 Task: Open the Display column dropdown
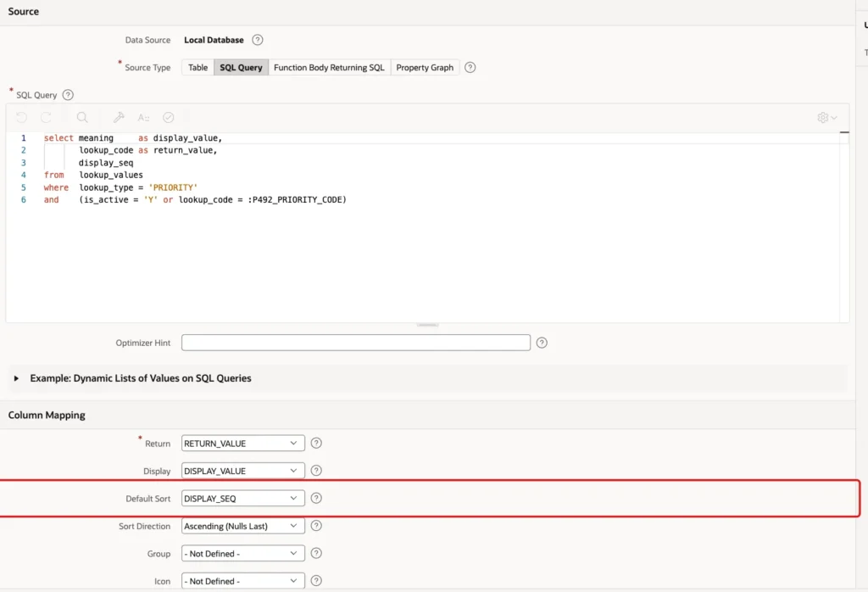point(243,471)
